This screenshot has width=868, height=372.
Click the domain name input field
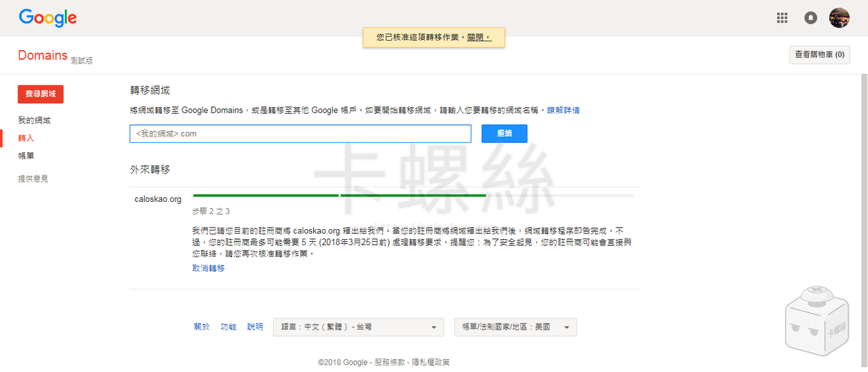pyautogui.click(x=300, y=133)
